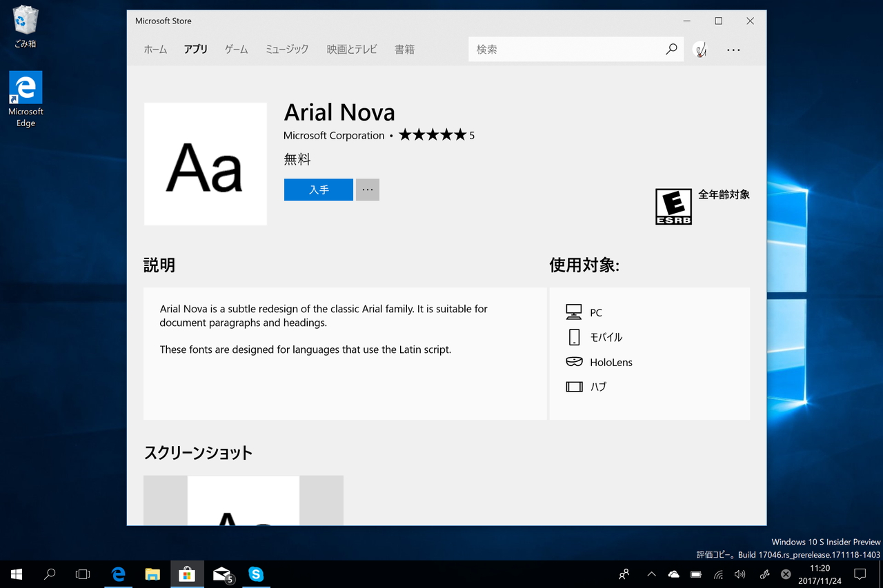Click the ESRB Everyone rating icon
The image size is (883, 588).
coord(673,206)
